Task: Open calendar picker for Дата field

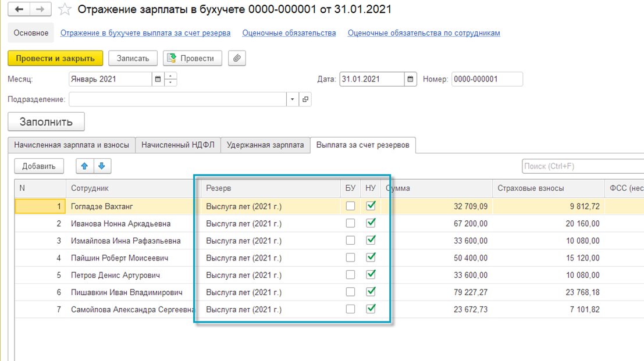Action: 410,79
